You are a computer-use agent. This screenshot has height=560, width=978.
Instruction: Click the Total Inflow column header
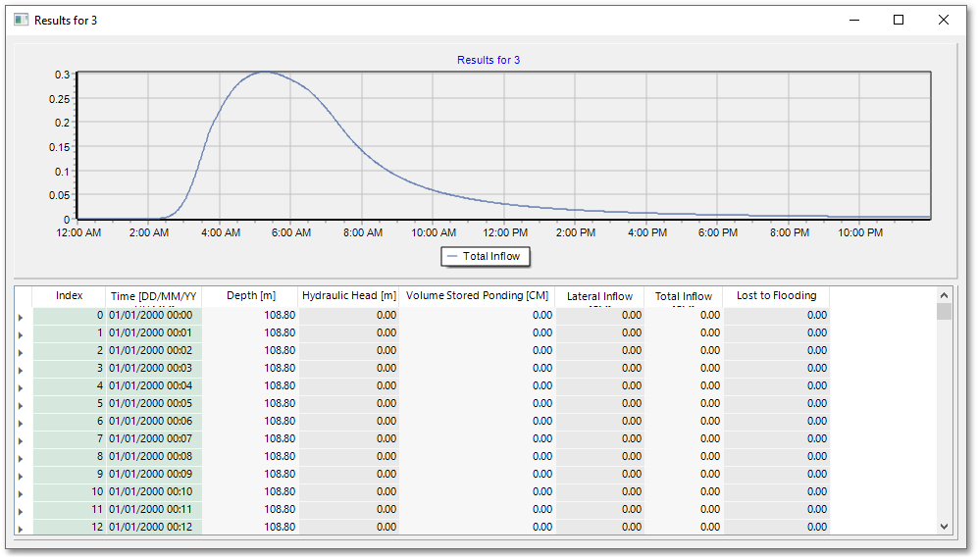[683, 296]
